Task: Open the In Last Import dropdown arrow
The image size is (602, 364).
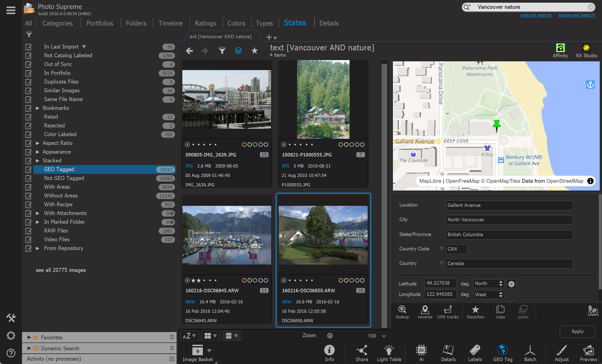Action: [x=84, y=47]
